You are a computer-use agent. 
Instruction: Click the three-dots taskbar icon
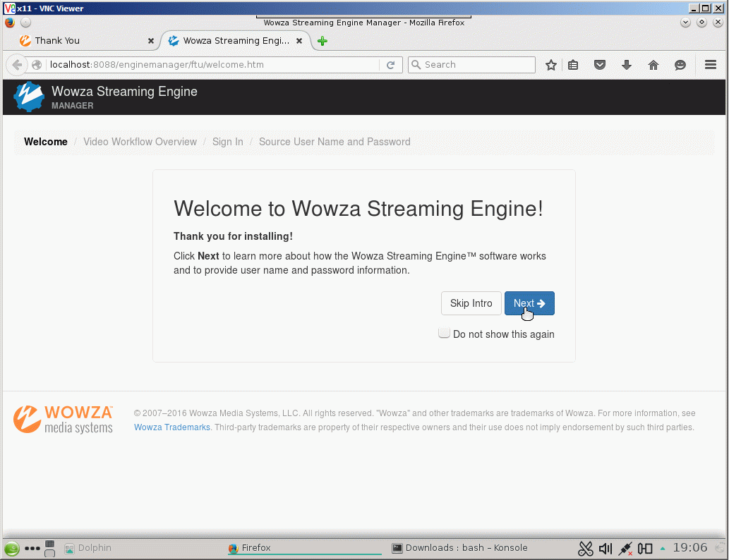tap(32, 549)
